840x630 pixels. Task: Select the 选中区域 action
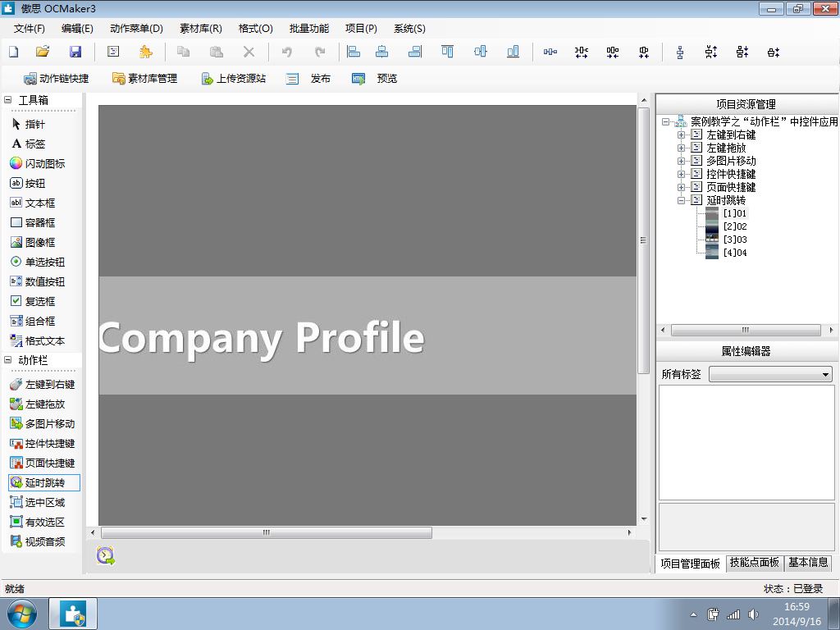point(38,503)
